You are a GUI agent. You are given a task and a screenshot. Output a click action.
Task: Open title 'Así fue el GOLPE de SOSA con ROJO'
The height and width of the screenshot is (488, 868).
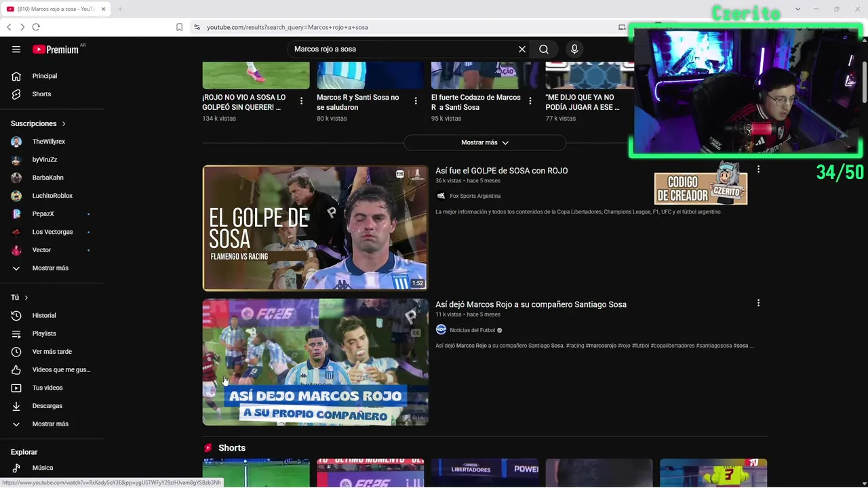(x=502, y=171)
